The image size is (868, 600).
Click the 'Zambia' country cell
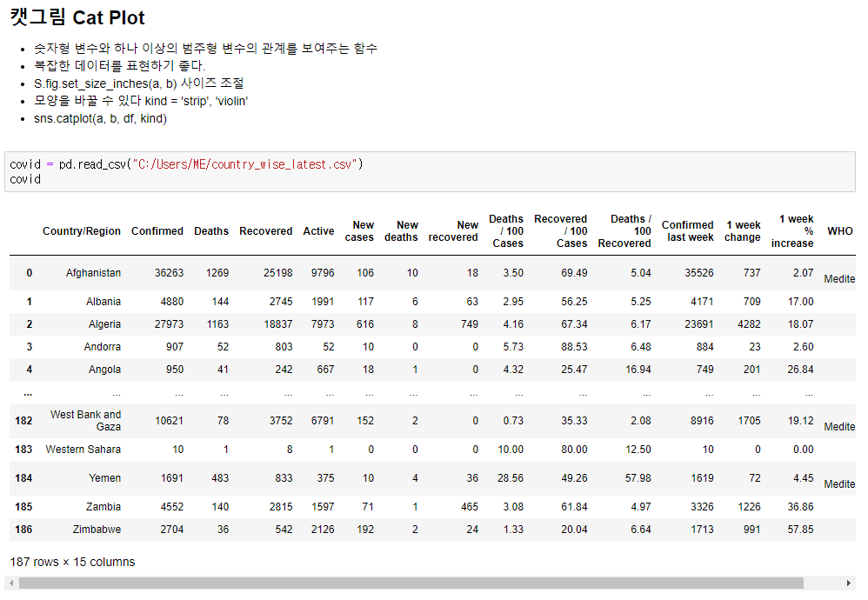point(103,507)
